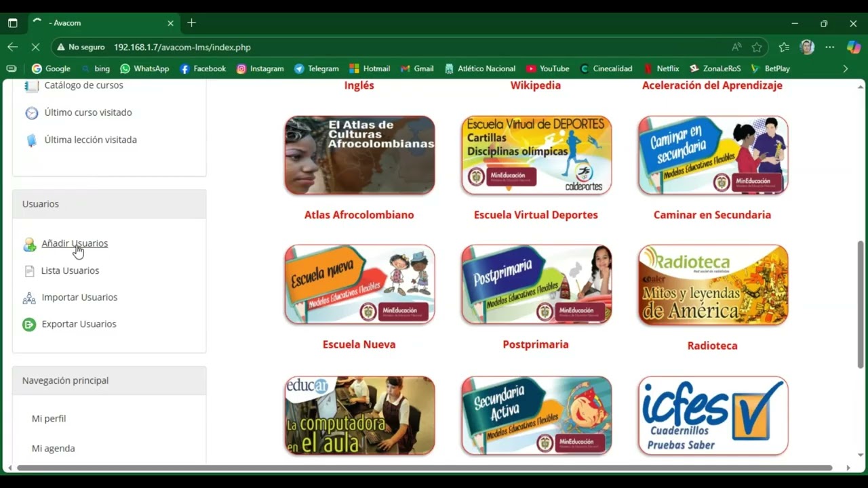The width and height of the screenshot is (868, 488).
Task: Click the horizontal page scrollbar
Action: [x=425, y=468]
